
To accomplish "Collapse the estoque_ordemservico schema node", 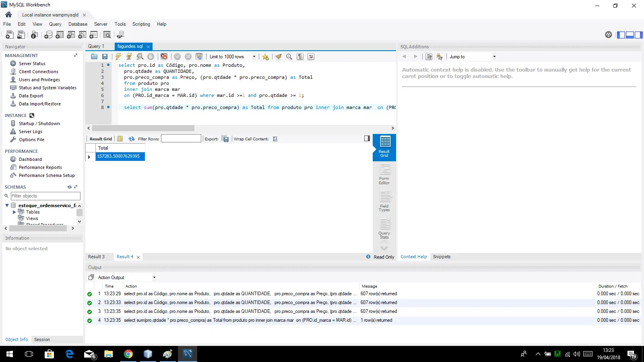I will click(7, 206).
